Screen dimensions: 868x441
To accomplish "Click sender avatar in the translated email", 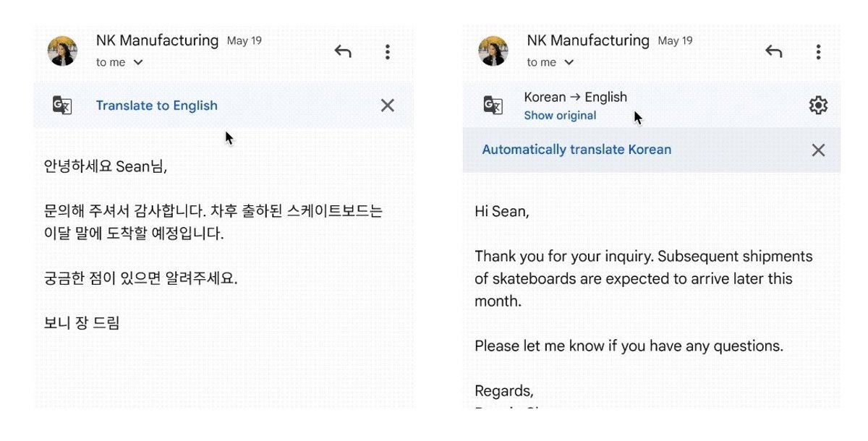I will pyautogui.click(x=494, y=51).
